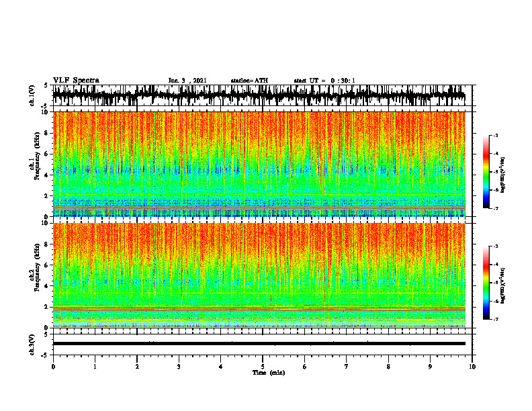
Task: Click the ch.2 frequency axis '8' tick label
Action: 46,244
